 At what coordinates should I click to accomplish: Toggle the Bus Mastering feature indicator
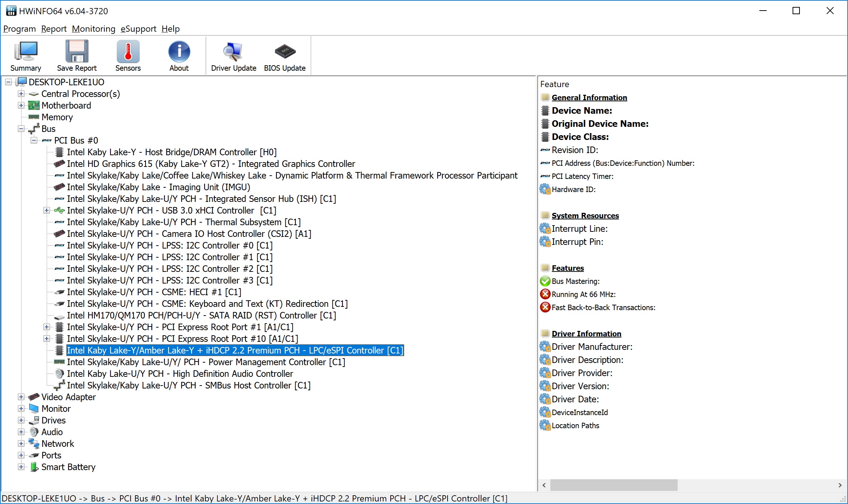pos(545,281)
